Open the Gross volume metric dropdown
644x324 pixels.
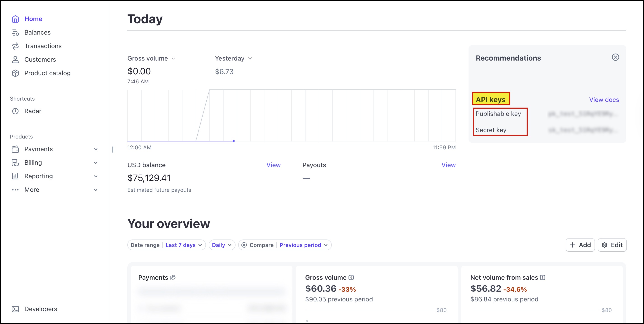[151, 58]
